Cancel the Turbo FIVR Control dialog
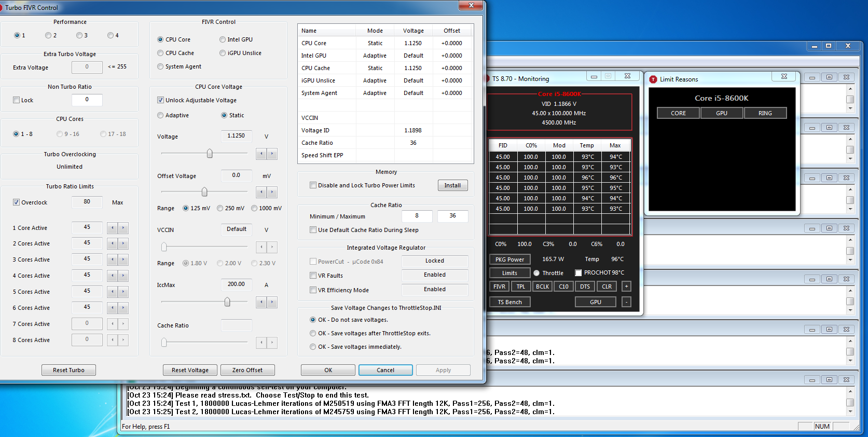The width and height of the screenshot is (868, 437). 385,370
